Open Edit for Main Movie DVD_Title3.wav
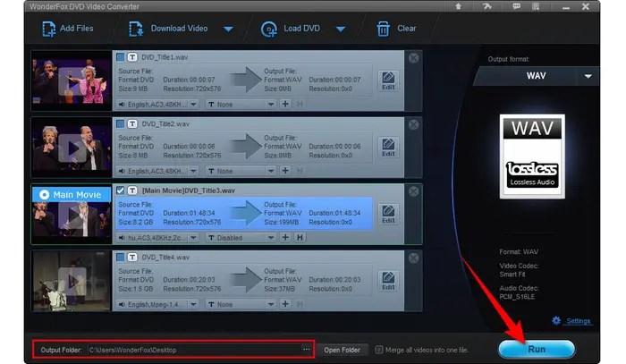This screenshot has width=626, height=364. [388, 214]
